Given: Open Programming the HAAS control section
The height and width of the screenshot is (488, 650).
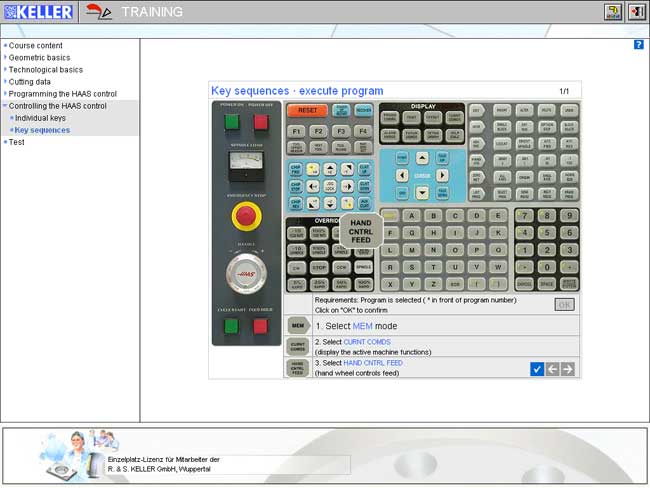Looking at the screenshot, I should click(x=63, y=94).
